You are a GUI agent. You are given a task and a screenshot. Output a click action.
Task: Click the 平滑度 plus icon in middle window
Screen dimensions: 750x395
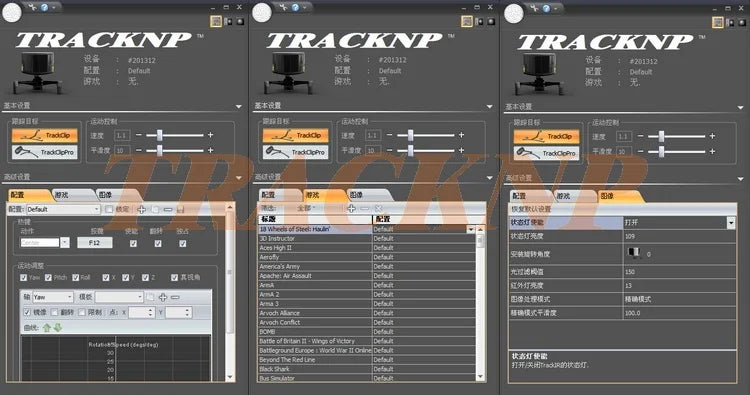pyautogui.click(x=461, y=150)
